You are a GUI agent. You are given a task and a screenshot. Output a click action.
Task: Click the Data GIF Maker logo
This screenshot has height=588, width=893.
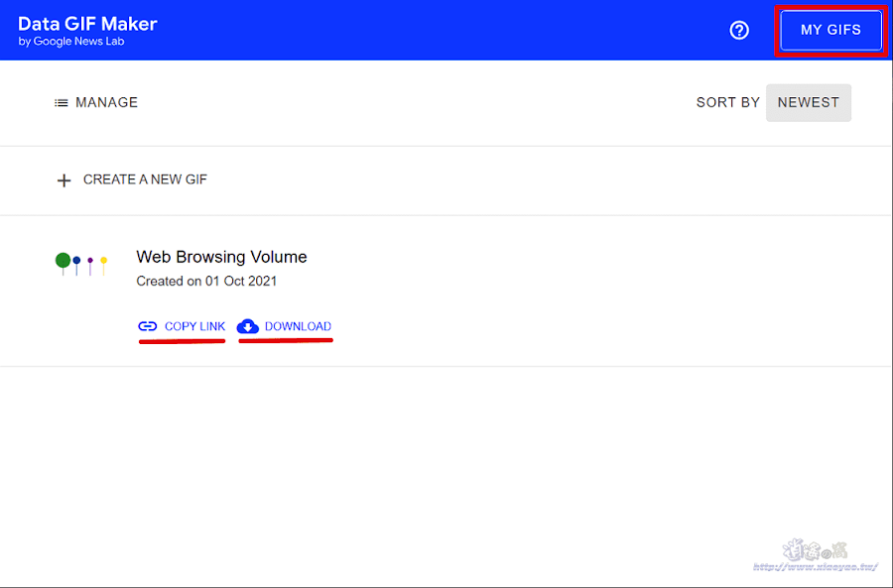point(85,24)
